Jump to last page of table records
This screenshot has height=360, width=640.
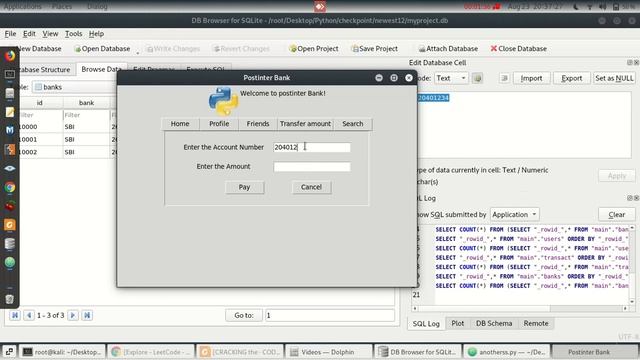point(87,315)
